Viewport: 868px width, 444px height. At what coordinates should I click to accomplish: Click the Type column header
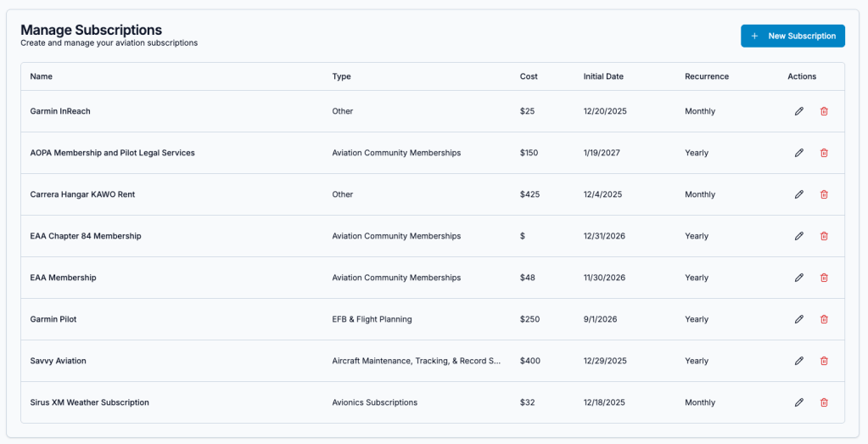(341, 76)
